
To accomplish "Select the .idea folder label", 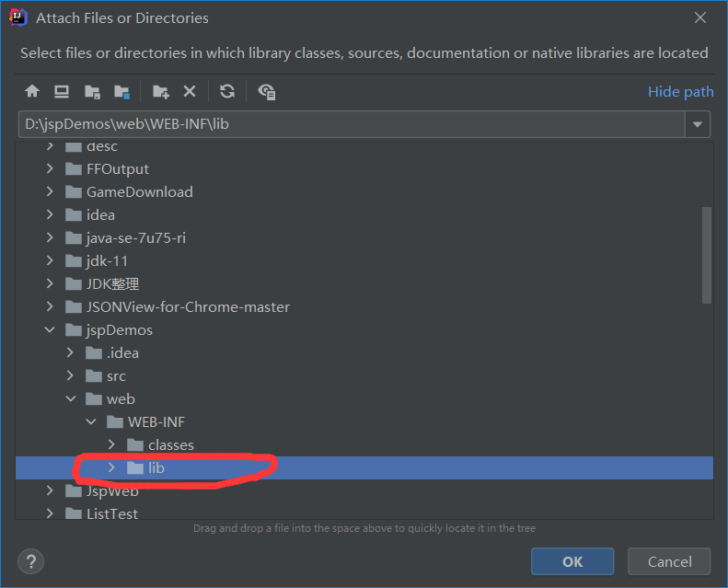I will pos(122,353).
